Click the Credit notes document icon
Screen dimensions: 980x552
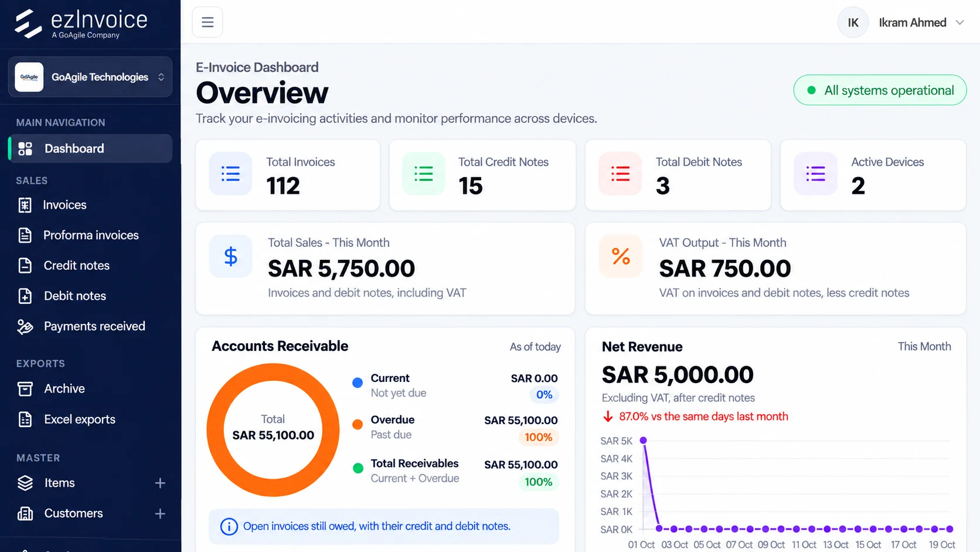point(25,266)
